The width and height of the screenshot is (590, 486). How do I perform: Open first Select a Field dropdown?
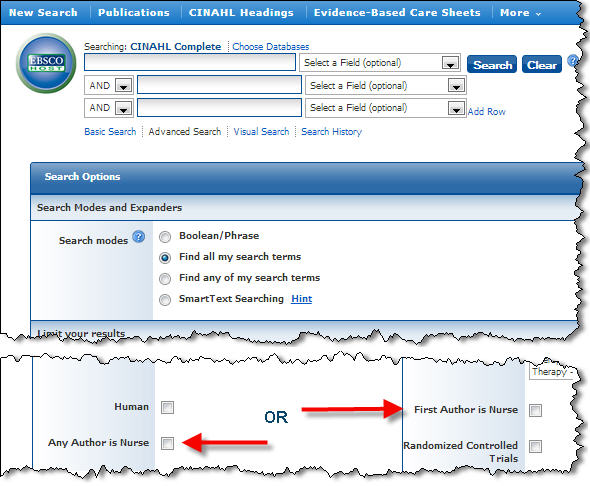[380, 63]
